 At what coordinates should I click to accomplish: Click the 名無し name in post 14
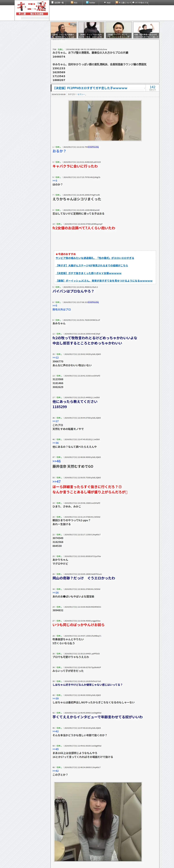pyautogui.click(x=59, y=224)
